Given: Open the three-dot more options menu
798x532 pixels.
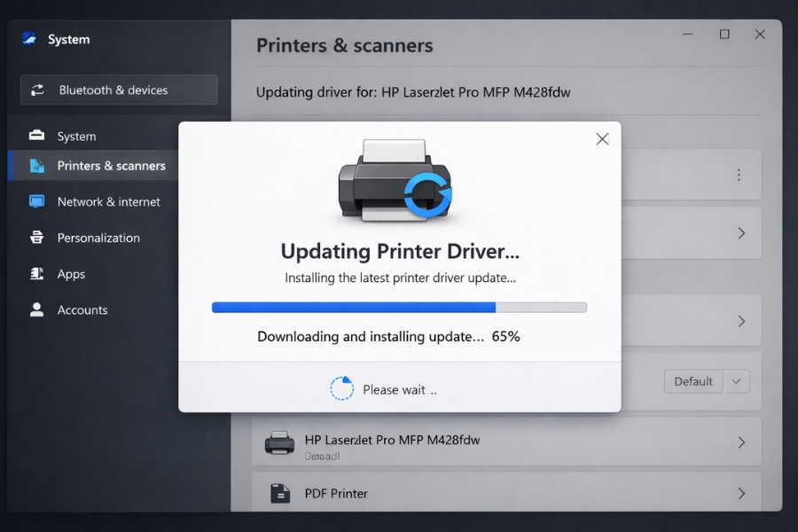Looking at the screenshot, I should (739, 176).
